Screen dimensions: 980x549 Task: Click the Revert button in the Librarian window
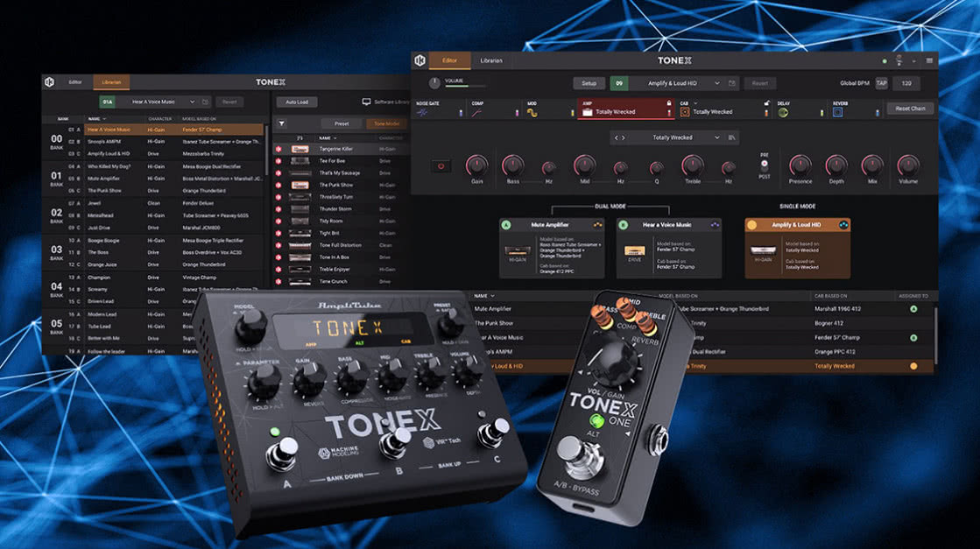(229, 102)
